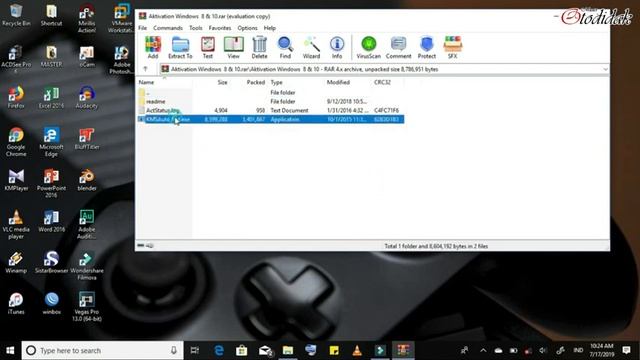Viewport: 640px width, 360px height.
Task: Open ACDSee Pro desktop icon
Action: pyautogui.click(x=16, y=59)
